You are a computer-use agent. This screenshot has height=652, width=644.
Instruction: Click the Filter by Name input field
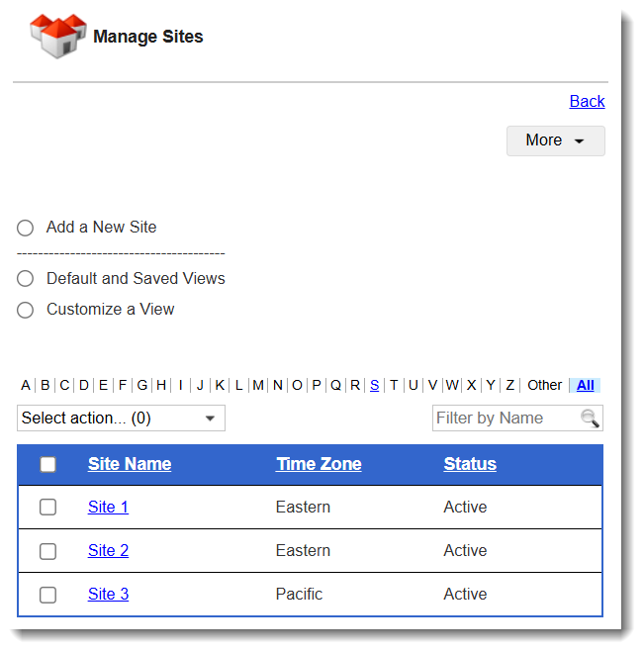point(505,419)
